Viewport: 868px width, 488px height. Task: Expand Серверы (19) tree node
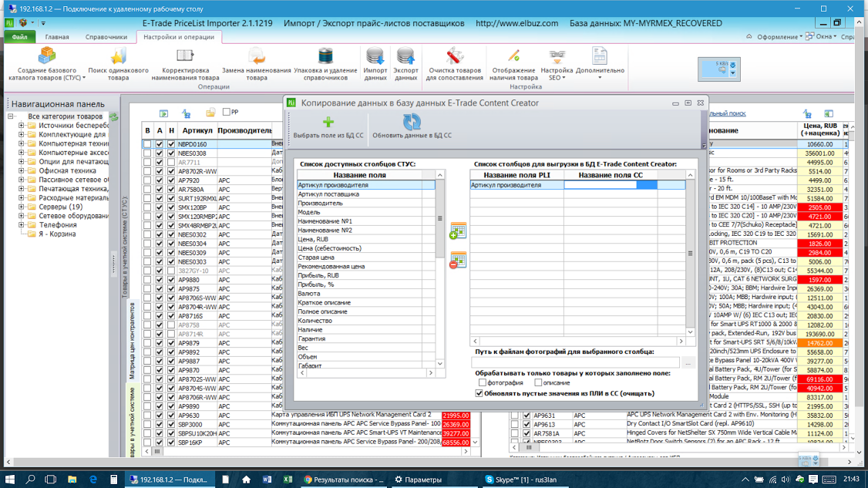[21, 207]
